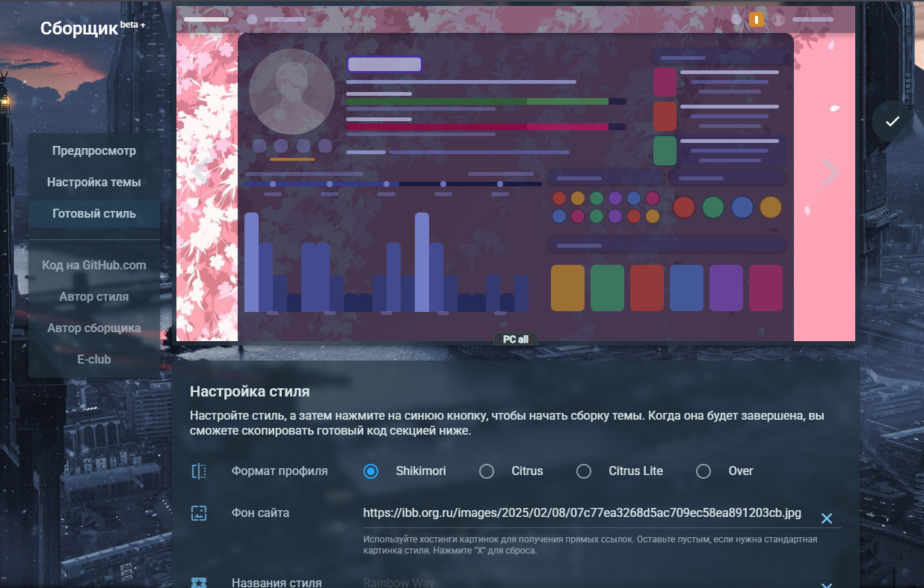Click the round checkmark confirm button
924x588 pixels.
[892, 121]
